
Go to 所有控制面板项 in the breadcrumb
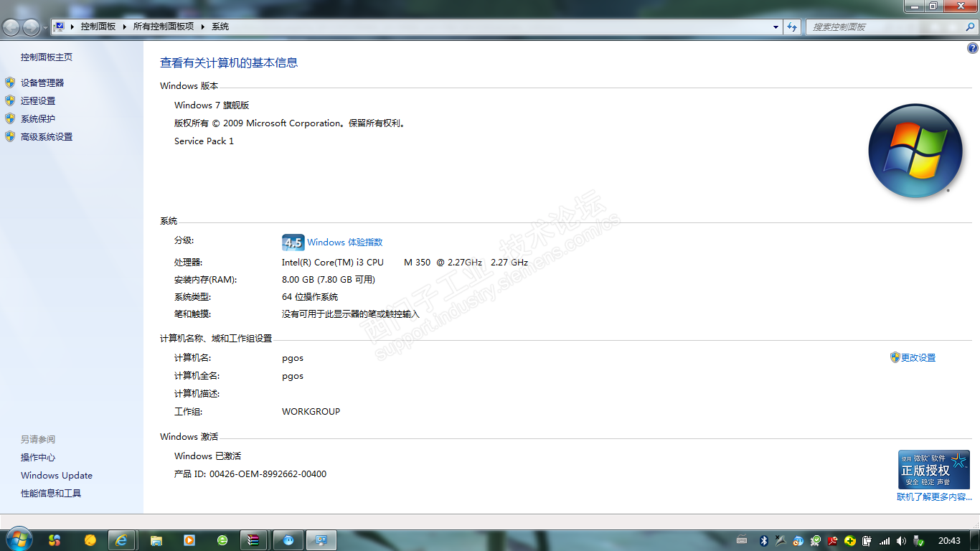point(164,27)
